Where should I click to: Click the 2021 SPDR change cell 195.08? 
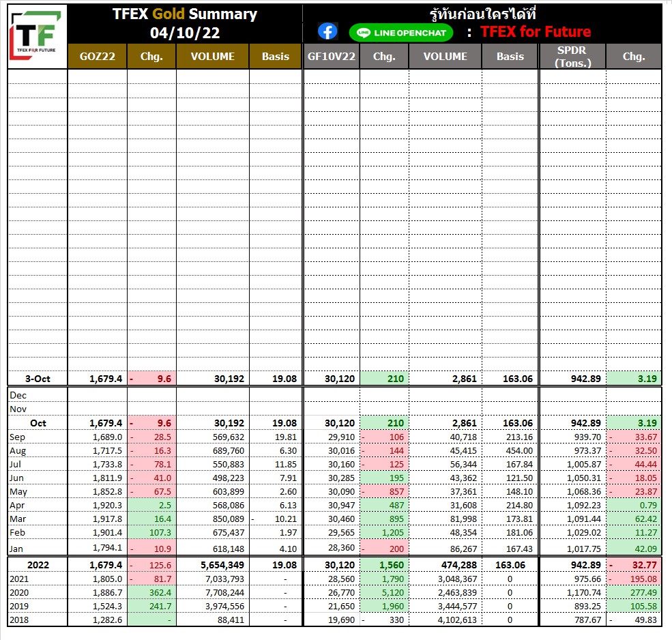(x=633, y=579)
